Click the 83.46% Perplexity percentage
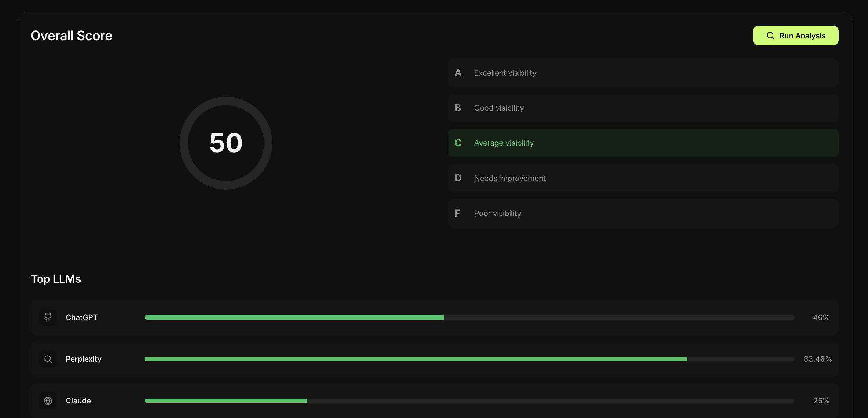The image size is (868, 418). click(x=817, y=359)
